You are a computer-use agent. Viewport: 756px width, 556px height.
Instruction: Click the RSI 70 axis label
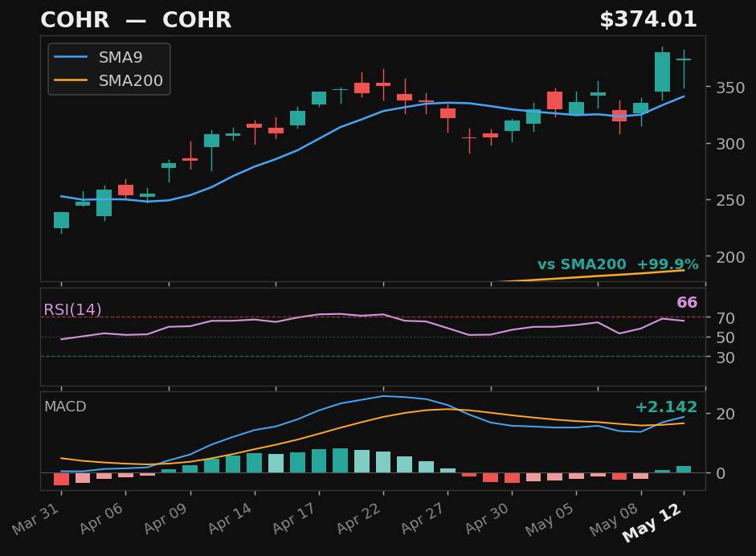[x=725, y=318]
